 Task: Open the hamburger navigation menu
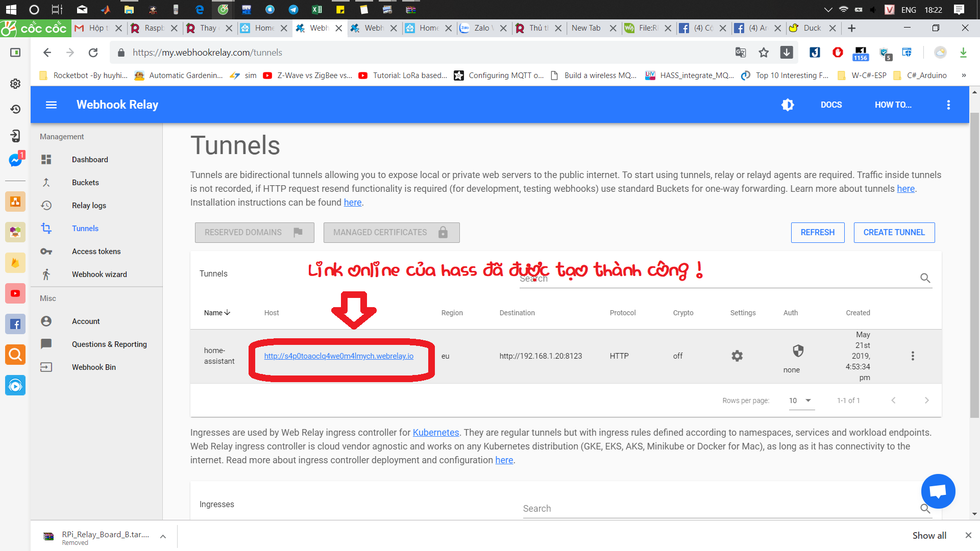[51, 105]
